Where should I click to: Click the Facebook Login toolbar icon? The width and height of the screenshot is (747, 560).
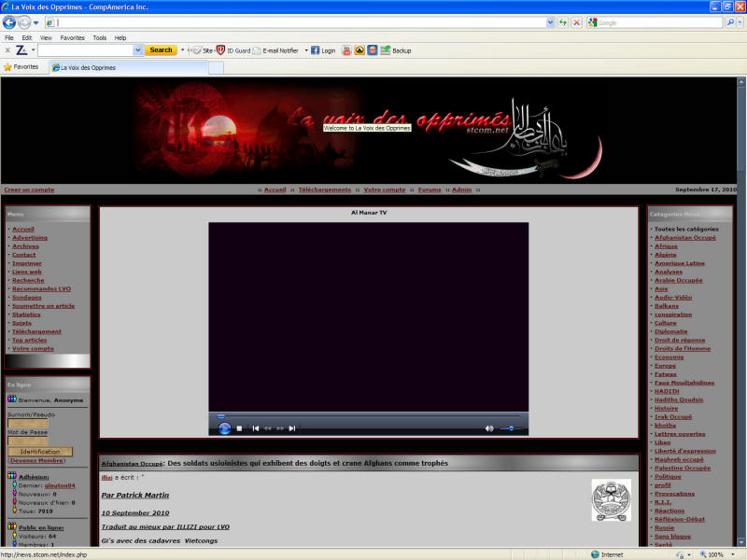pyautogui.click(x=323, y=50)
